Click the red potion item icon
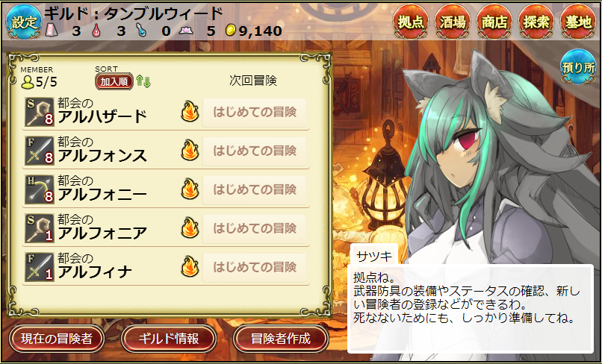This screenshot has height=364, width=602. tap(96, 30)
